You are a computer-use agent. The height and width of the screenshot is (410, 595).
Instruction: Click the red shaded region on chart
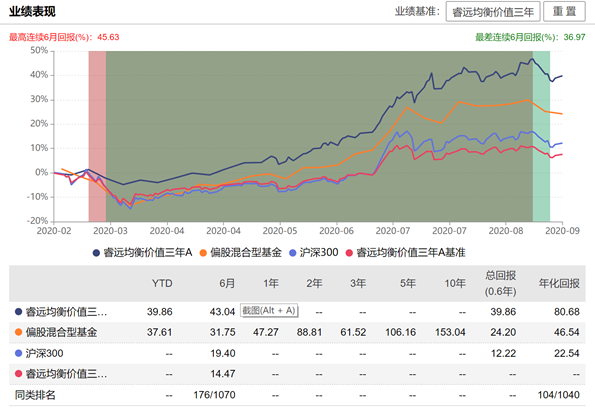(97, 136)
